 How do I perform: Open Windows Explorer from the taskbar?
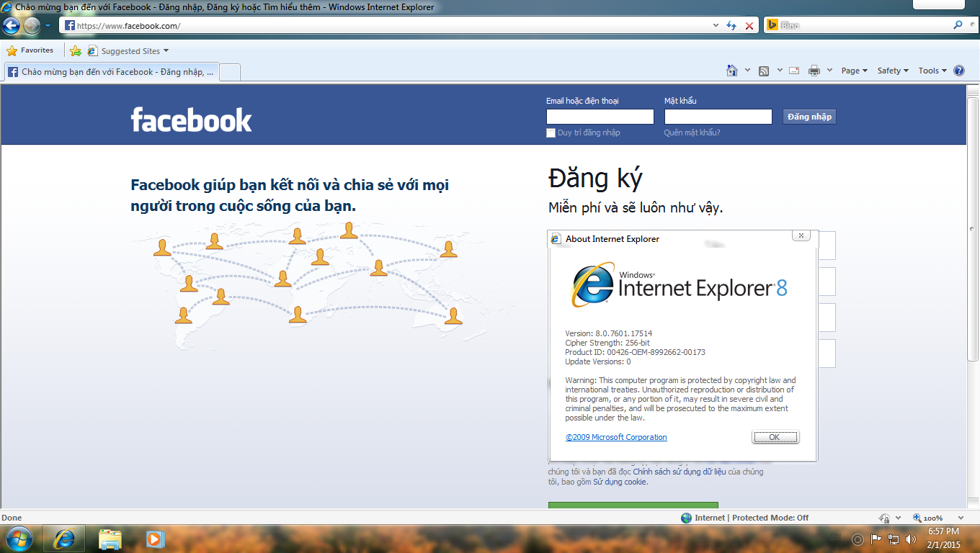[x=110, y=539]
